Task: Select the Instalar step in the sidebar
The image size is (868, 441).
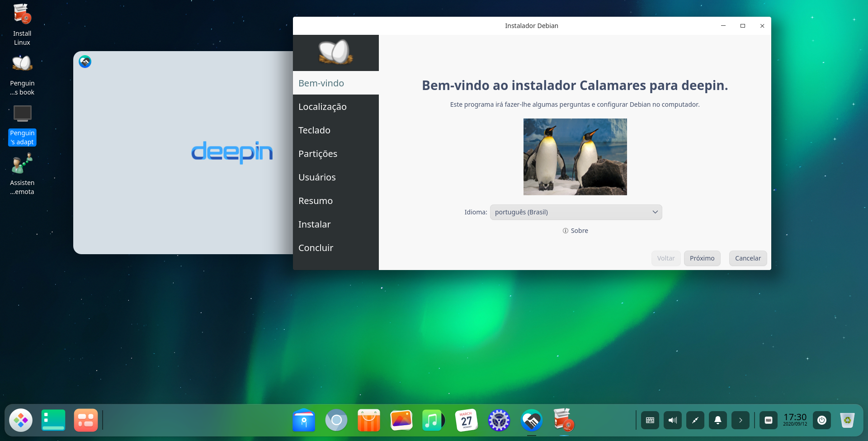Action: click(336, 224)
